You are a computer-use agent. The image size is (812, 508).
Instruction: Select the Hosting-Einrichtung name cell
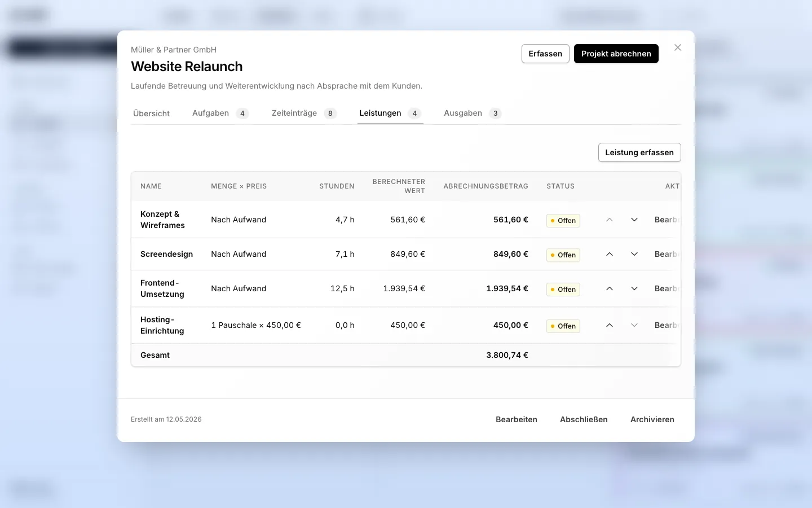point(162,325)
